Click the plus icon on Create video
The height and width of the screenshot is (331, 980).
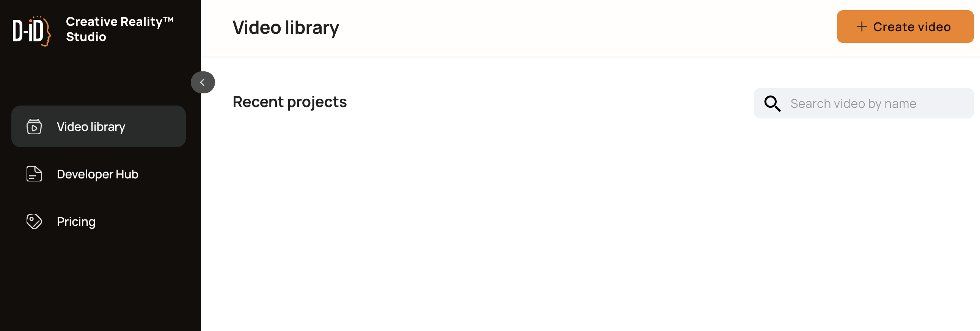click(x=861, y=27)
